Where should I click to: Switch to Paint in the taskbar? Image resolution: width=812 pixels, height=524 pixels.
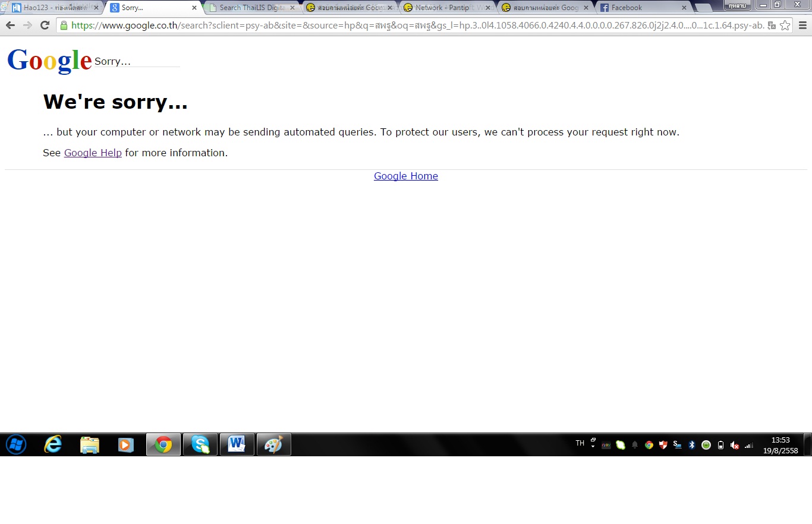pos(274,444)
